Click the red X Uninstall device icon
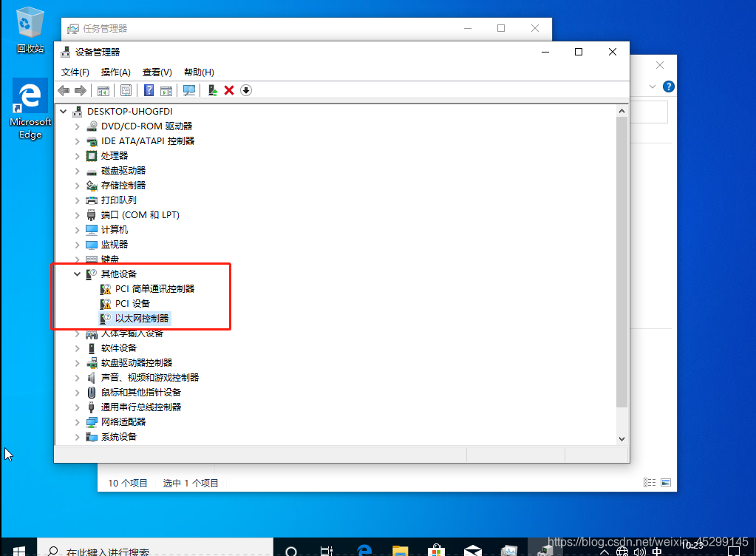 point(229,90)
